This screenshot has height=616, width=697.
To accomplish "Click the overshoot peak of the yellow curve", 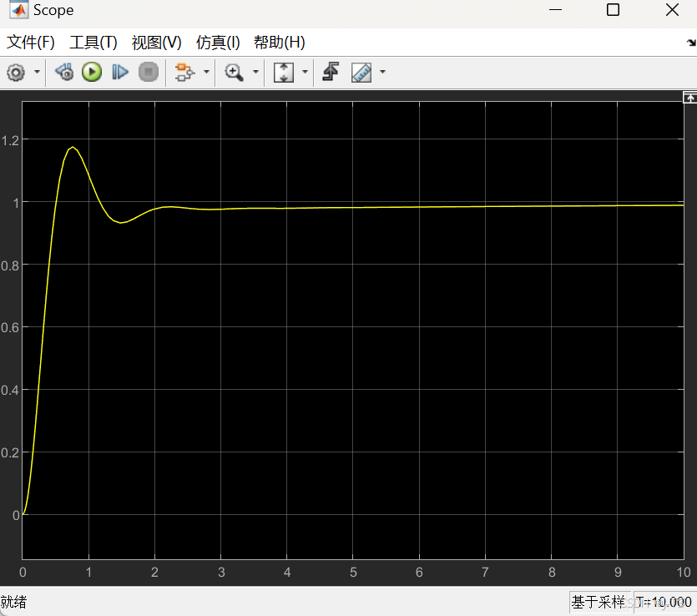I will 73,147.
